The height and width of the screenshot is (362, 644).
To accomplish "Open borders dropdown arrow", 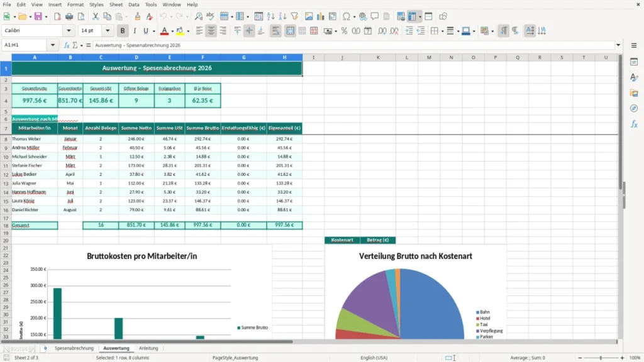I will tap(442, 31).
